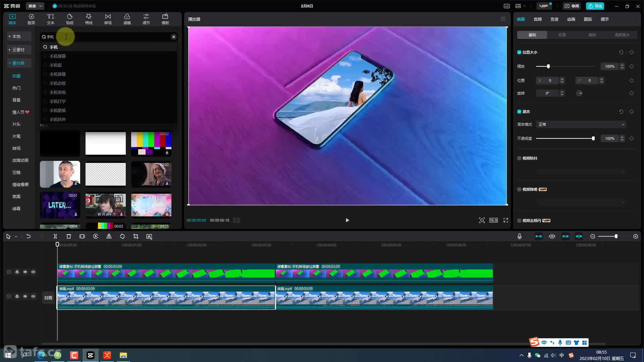Switch to the 动画 animation tab
This screenshot has height=362, width=644.
571,19
